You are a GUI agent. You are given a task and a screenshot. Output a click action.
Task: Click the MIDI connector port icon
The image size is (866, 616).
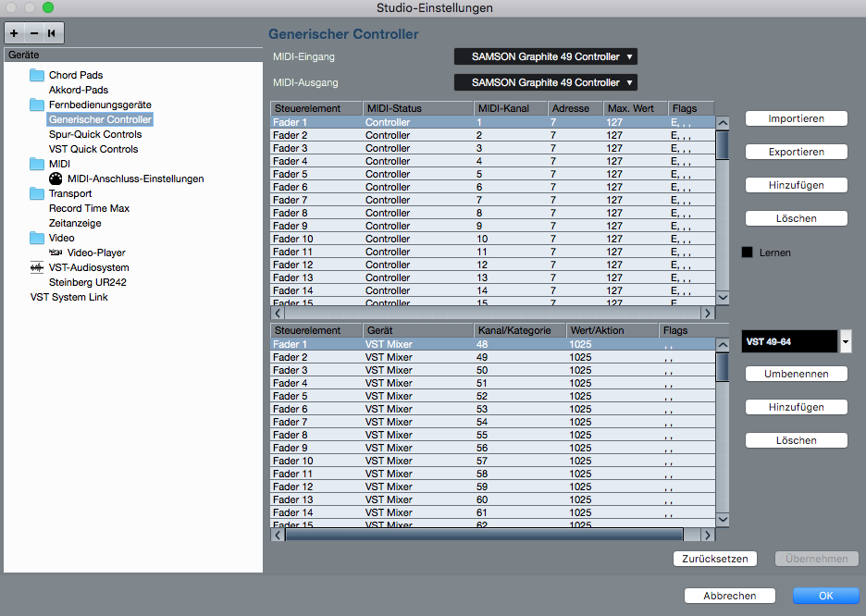56,179
